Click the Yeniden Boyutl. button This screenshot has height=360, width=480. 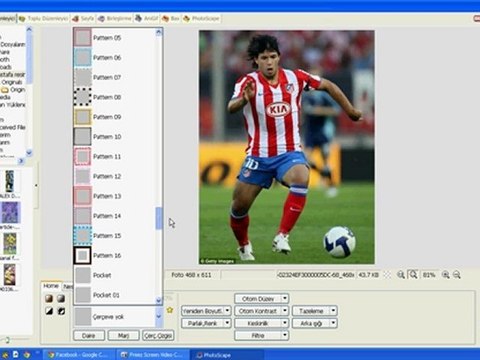click(203, 311)
